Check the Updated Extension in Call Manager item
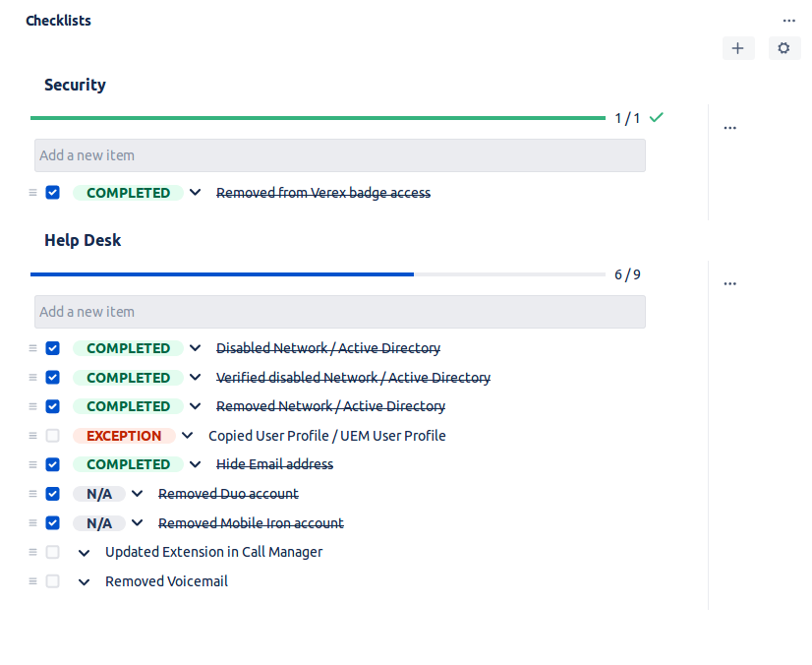The width and height of the screenshot is (812, 665). click(x=52, y=551)
